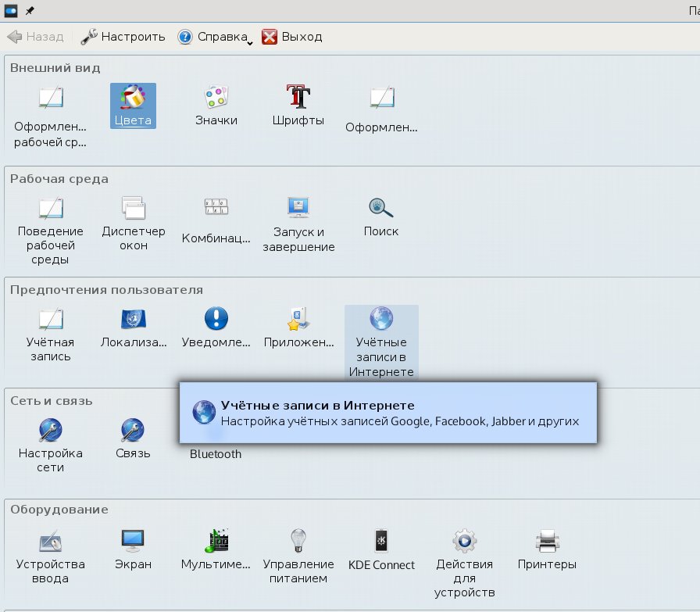This screenshot has height=612, width=700.
Task: Click the pin icon in title bar
Action: 30,11
